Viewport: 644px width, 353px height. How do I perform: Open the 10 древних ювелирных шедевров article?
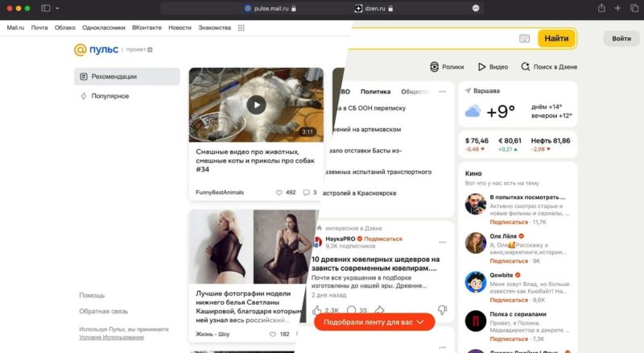(375, 264)
